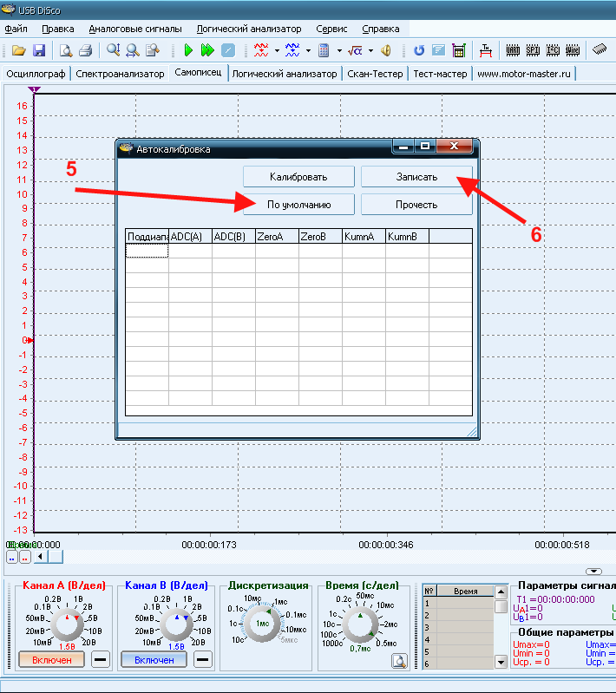Click the speaker sound icon
The image size is (616, 693).
click(385, 50)
